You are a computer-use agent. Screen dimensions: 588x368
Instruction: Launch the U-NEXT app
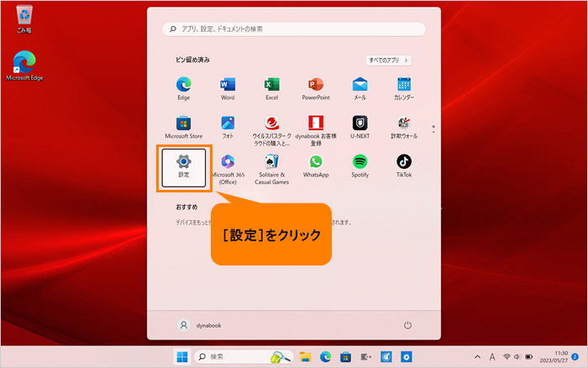(360, 128)
